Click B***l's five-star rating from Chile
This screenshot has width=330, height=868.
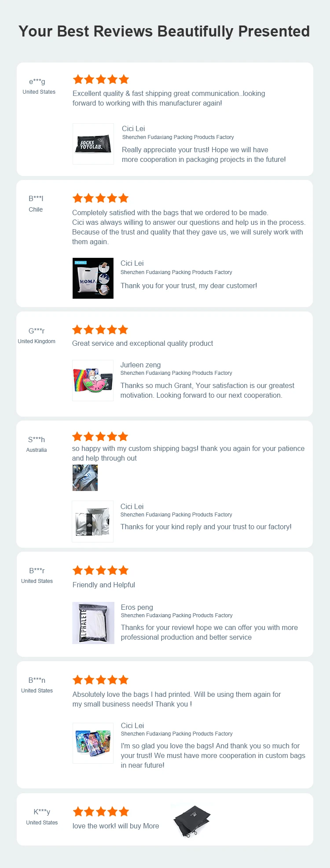(x=100, y=198)
